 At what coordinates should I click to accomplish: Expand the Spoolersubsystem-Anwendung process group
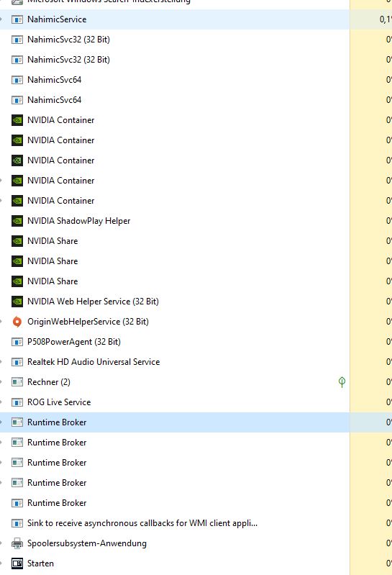tap(1, 543)
